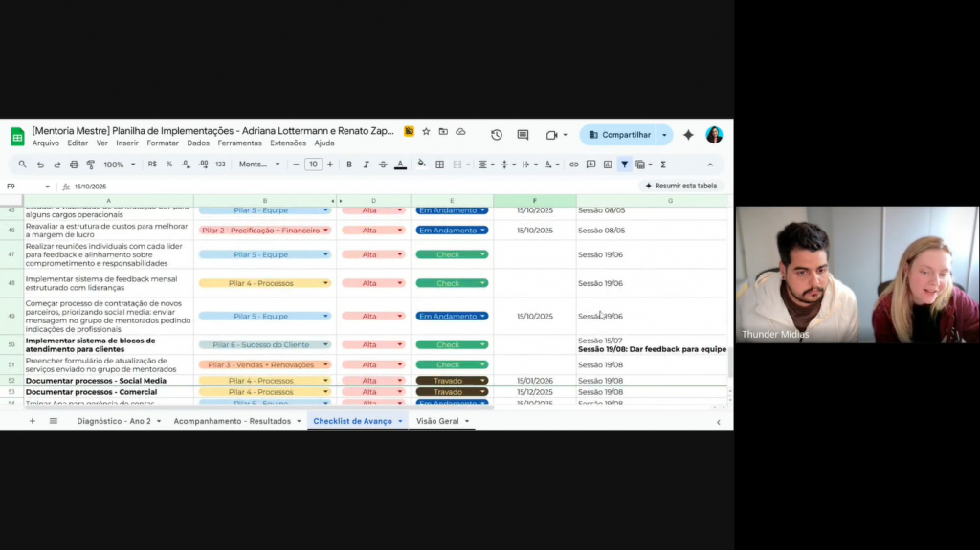Click the Undo icon in toolbar
Image resolution: width=980 pixels, height=550 pixels.
point(40,165)
